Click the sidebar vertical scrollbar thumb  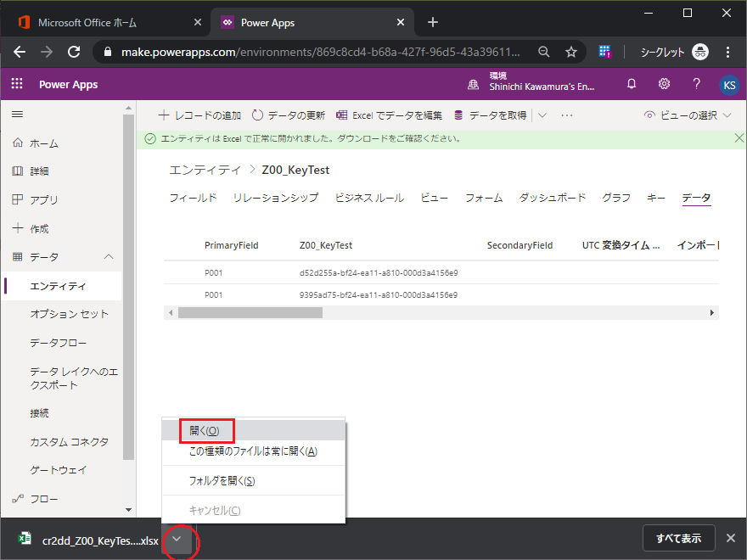click(129, 287)
